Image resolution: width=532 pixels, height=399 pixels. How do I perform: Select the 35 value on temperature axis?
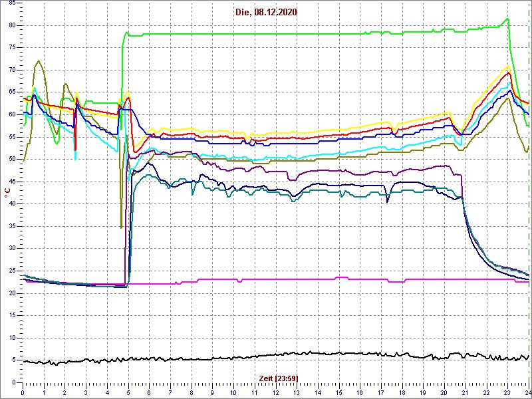tap(12, 226)
